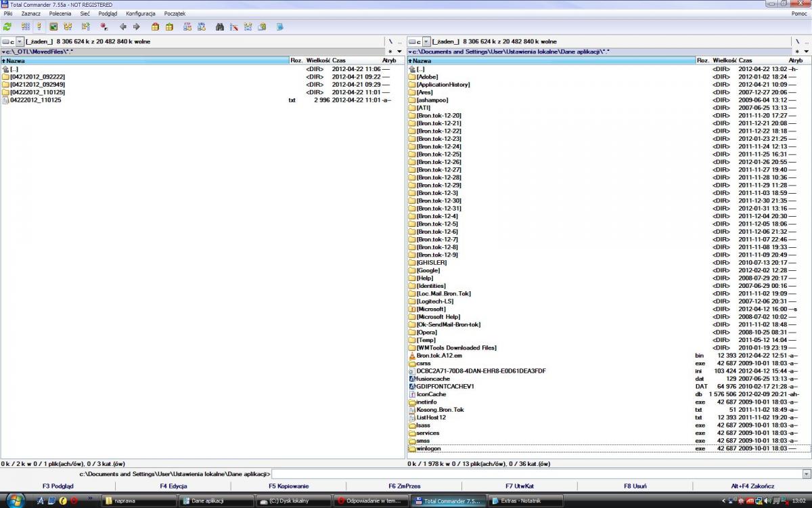Expand the command line history dropdown
The image size is (812, 508).
pyautogui.click(x=806, y=474)
